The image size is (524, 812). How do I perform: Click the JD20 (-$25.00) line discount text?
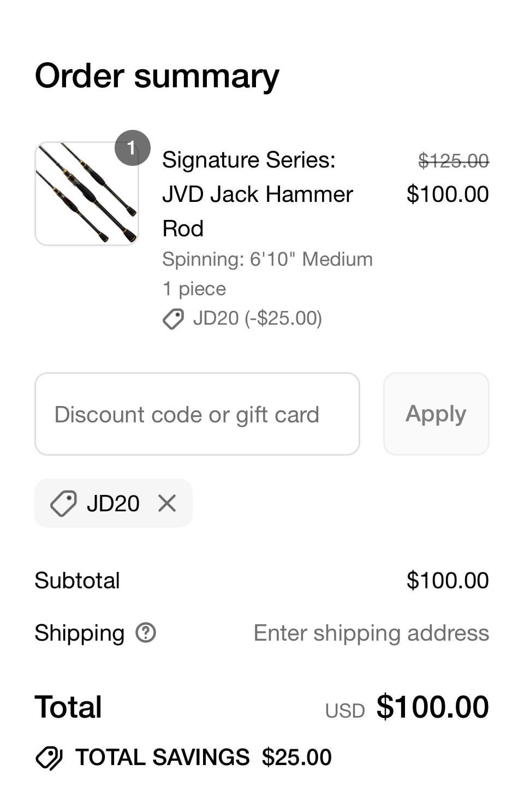[x=257, y=318]
